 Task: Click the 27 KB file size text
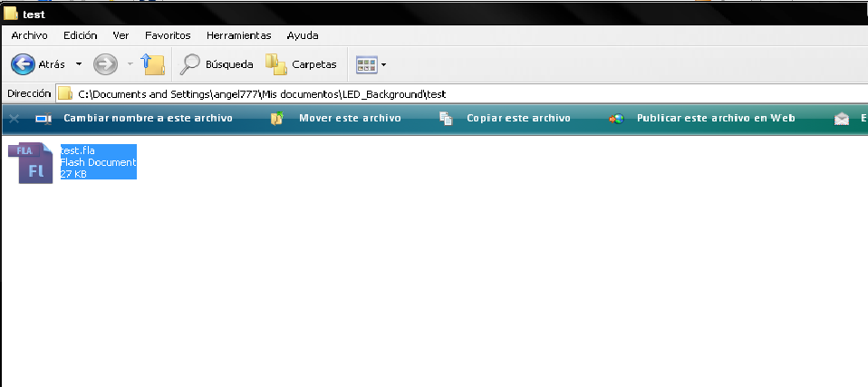[73, 174]
